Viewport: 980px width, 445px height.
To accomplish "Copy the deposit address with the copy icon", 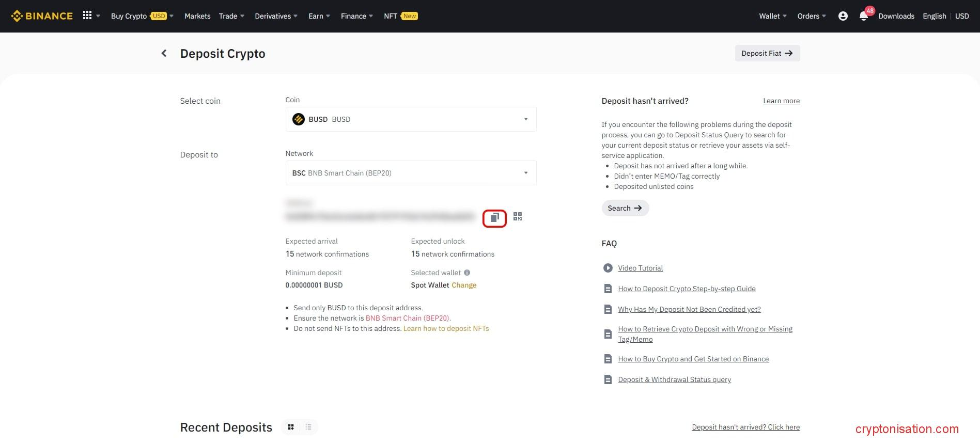I will tap(494, 218).
